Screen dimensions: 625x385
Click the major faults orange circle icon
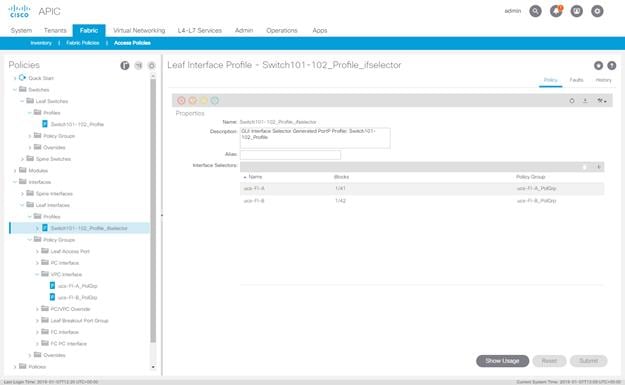click(x=193, y=100)
